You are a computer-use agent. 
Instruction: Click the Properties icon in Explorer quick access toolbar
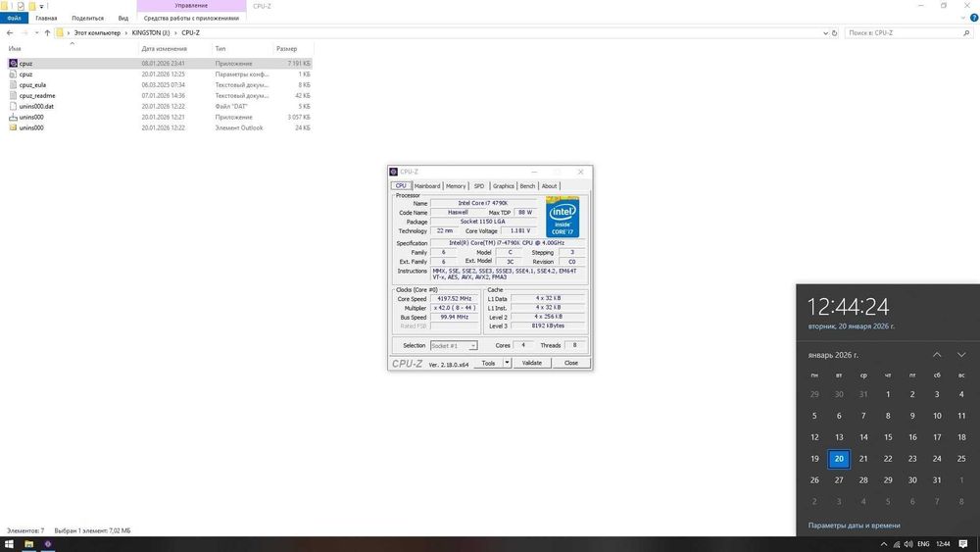(20, 6)
